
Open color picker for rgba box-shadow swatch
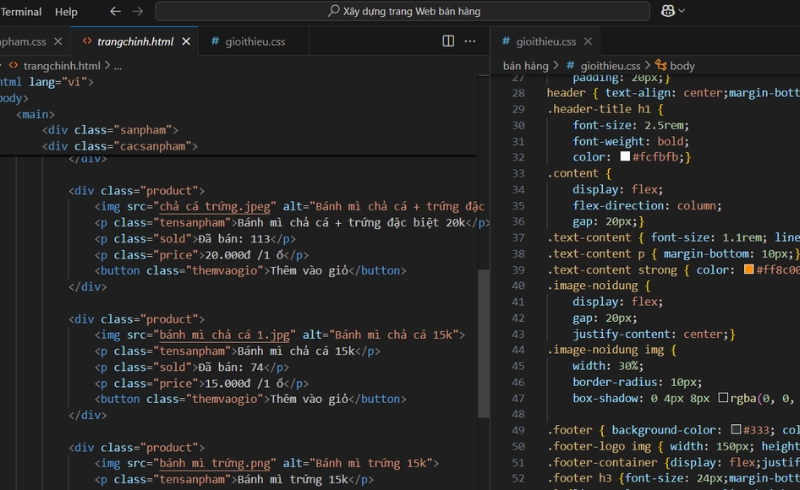[x=723, y=397]
